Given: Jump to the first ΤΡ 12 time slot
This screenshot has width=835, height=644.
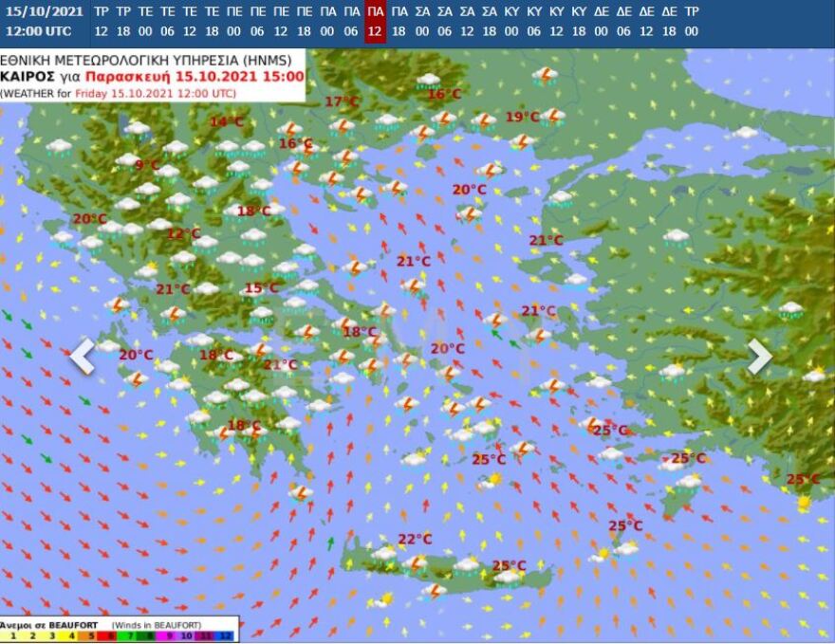Looking at the screenshot, I should click(x=101, y=21).
